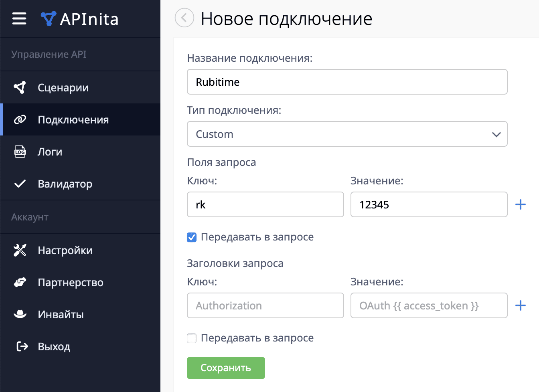The height and width of the screenshot is (392, 539).
Task: Open the Подключения menu item
Action: pyautogui.click(x=73, y=119)
